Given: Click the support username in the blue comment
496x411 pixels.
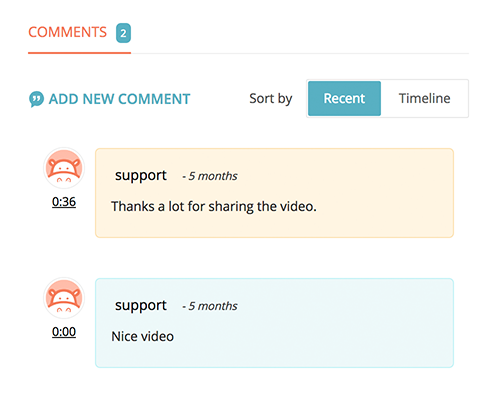Looking at the screenshot, I should 141,306.
